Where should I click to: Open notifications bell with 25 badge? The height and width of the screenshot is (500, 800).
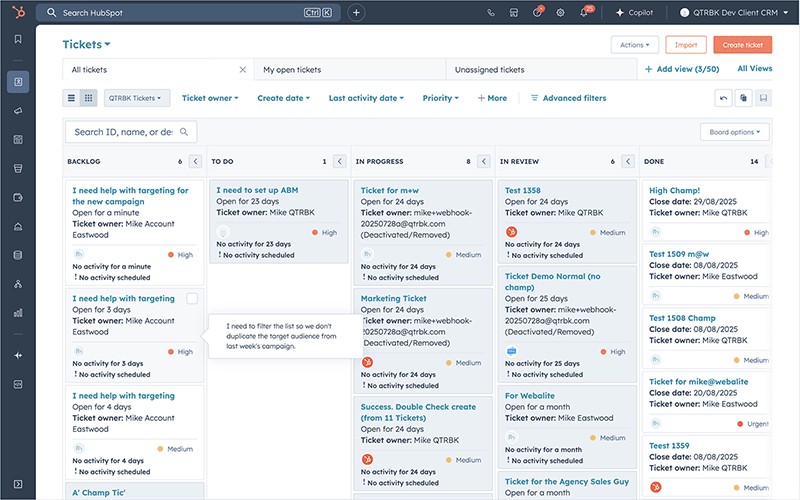click(585, 12)
